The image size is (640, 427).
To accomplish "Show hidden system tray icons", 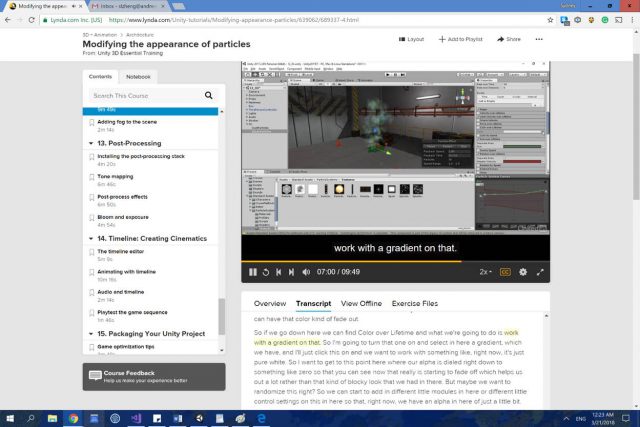I will coord(566,418).
